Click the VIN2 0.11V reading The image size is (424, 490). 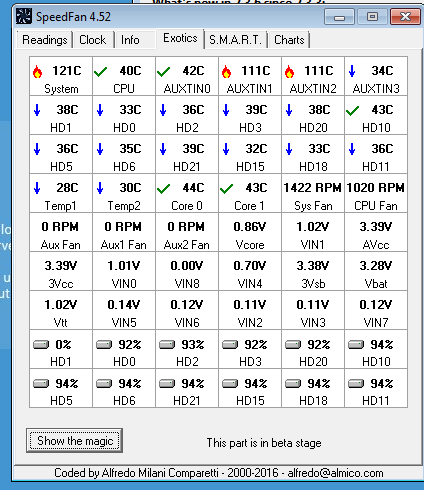pyautogui.click(x=250, y=310)
